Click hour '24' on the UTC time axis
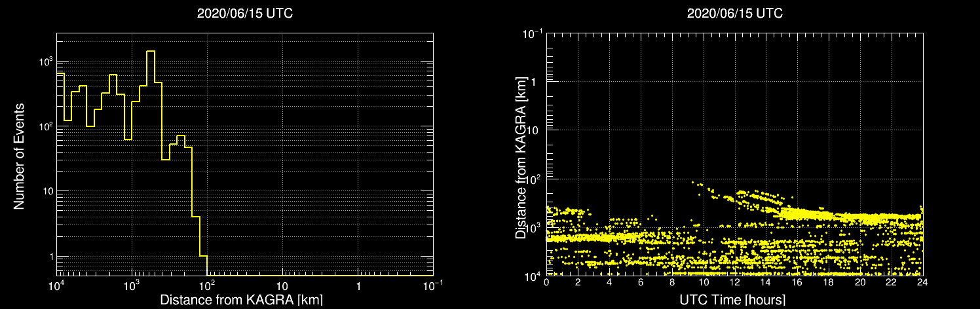 (923, 282)
